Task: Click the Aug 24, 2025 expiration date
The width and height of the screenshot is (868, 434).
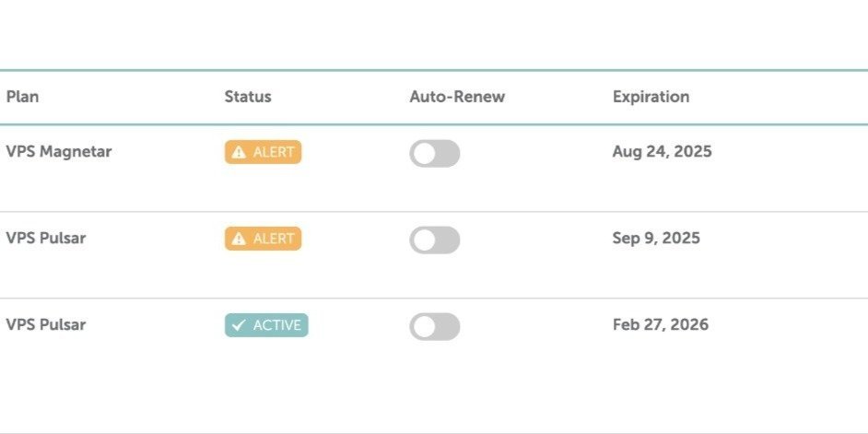Action: pos(662,152)
